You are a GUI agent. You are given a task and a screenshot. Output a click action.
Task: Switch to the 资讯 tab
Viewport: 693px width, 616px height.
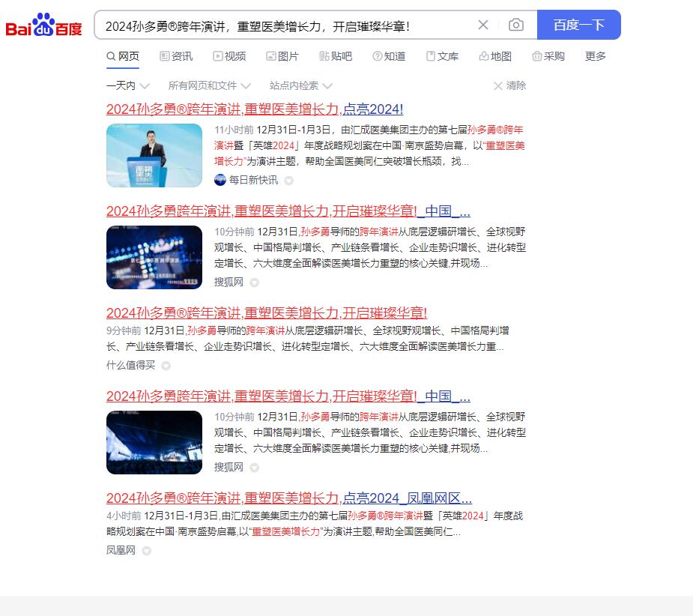pyautogui.click(x=176, y=57)
